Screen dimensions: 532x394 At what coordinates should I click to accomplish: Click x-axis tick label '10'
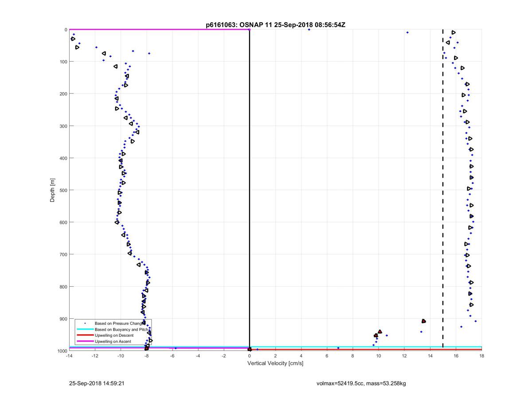[379, 355]
